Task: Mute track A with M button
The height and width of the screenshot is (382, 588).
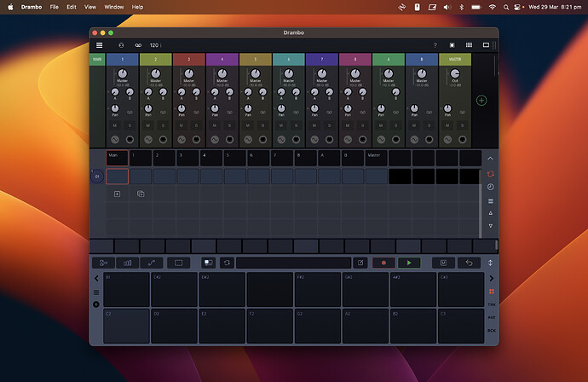Action: pyautogui.click(x=381, y=125)
